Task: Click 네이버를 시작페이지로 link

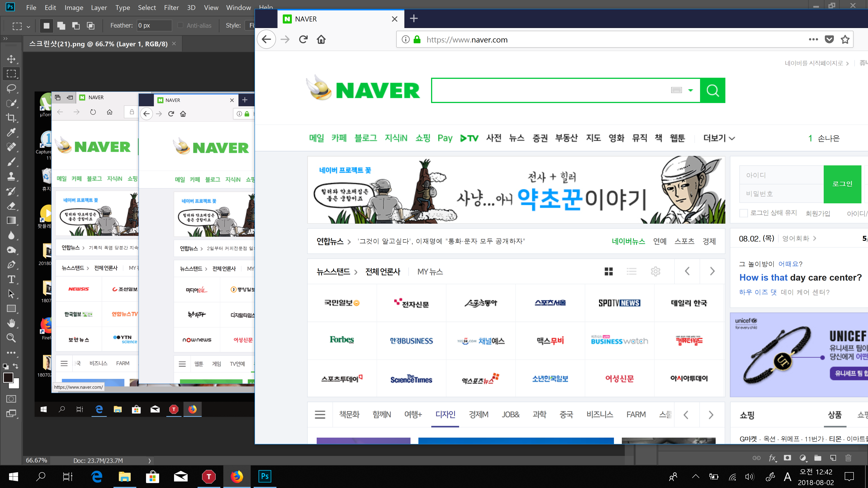Action: pyautogui.click(x=814, y=63)
